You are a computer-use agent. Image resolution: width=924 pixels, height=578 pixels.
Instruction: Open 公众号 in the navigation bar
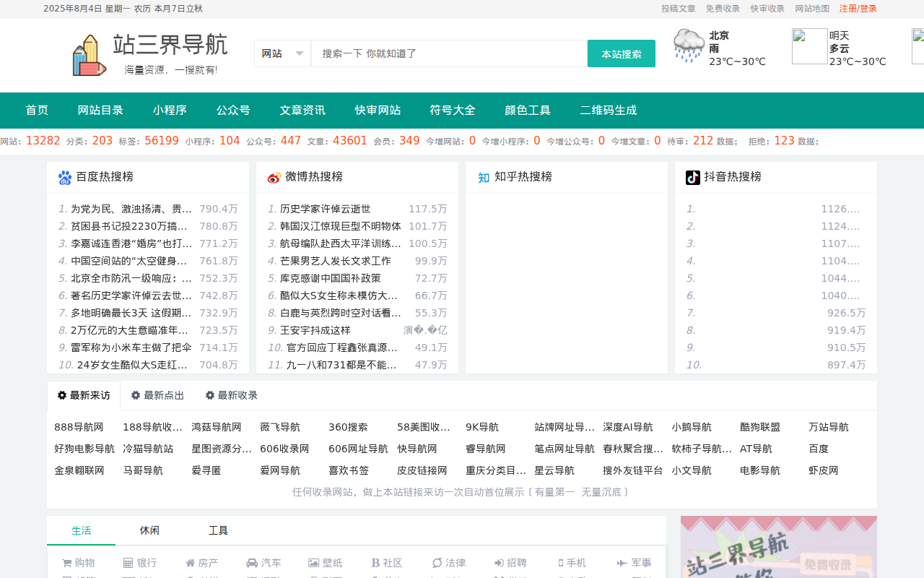click(x=233, y=111)
